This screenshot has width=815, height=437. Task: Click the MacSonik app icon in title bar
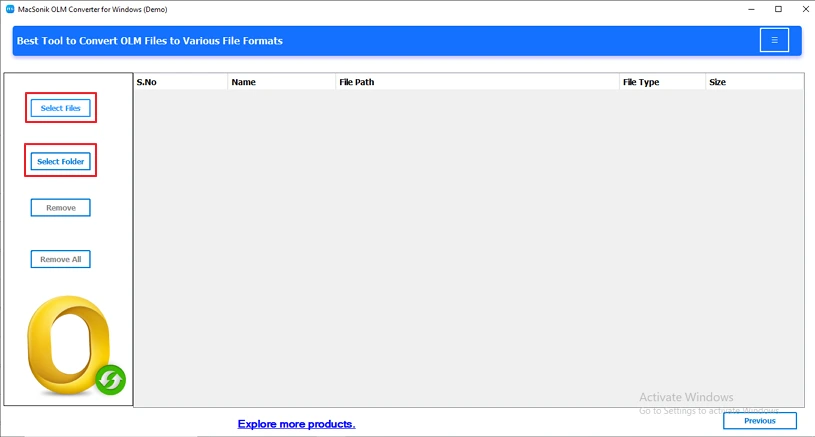(x=9, y=9)
